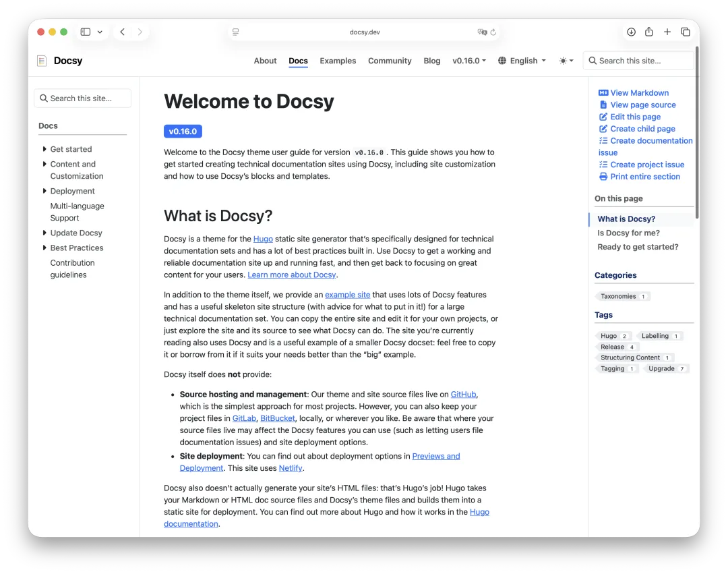Click the Tagging tag
The height and width of the screenshot is (574, 728).
tap(617, 369)
